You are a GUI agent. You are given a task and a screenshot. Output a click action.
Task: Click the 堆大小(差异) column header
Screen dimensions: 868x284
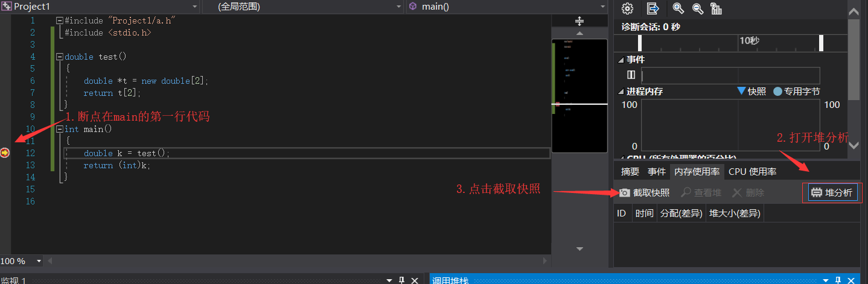point(735,213)
